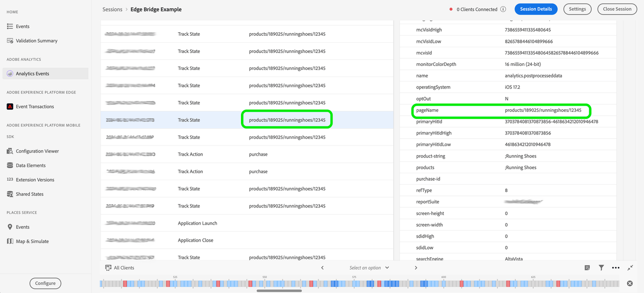
Task: Open Events under the Home section
Action: [x=23, y=26]
